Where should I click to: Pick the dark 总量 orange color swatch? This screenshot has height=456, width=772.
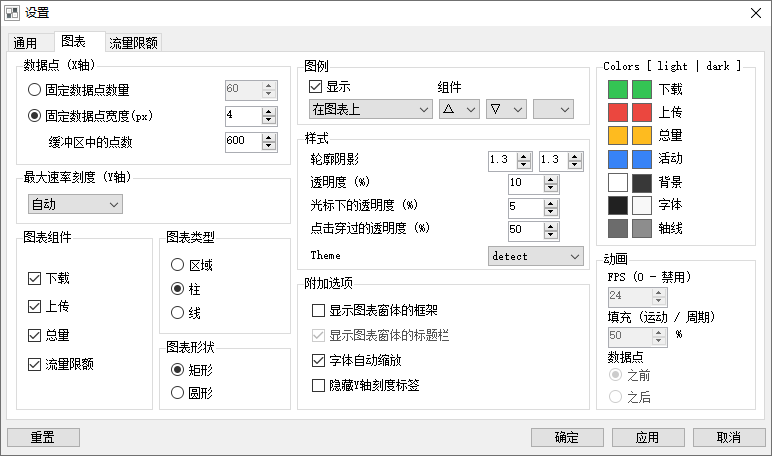(x=642, y=135)
